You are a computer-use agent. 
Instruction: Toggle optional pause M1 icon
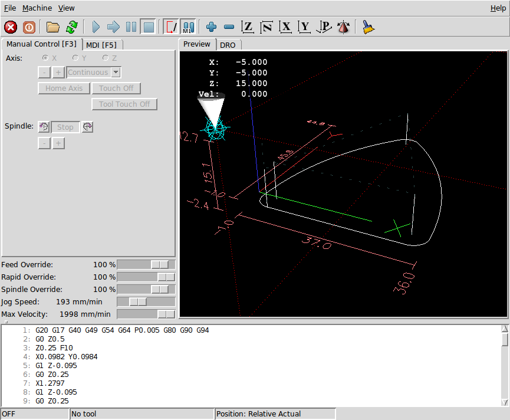187,27
